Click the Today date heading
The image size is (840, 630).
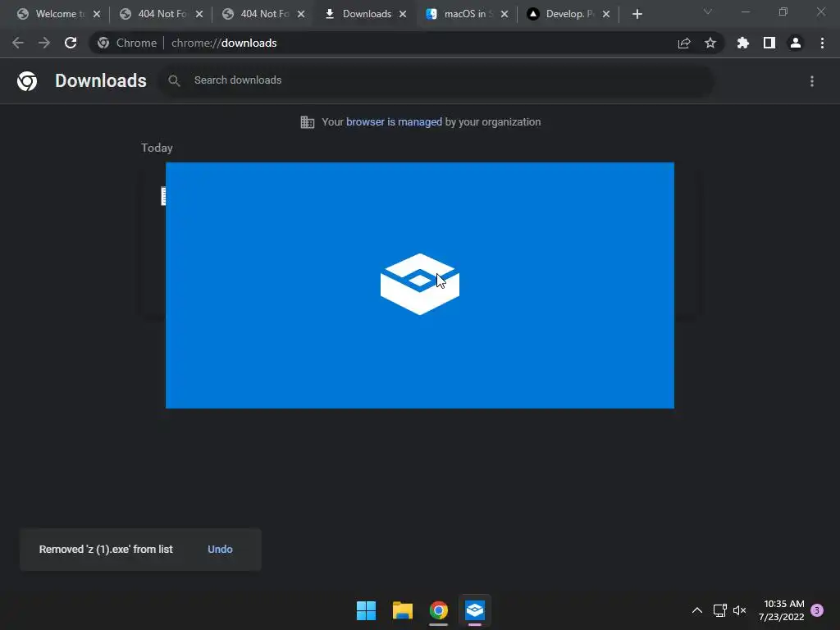tap(157, 148)
